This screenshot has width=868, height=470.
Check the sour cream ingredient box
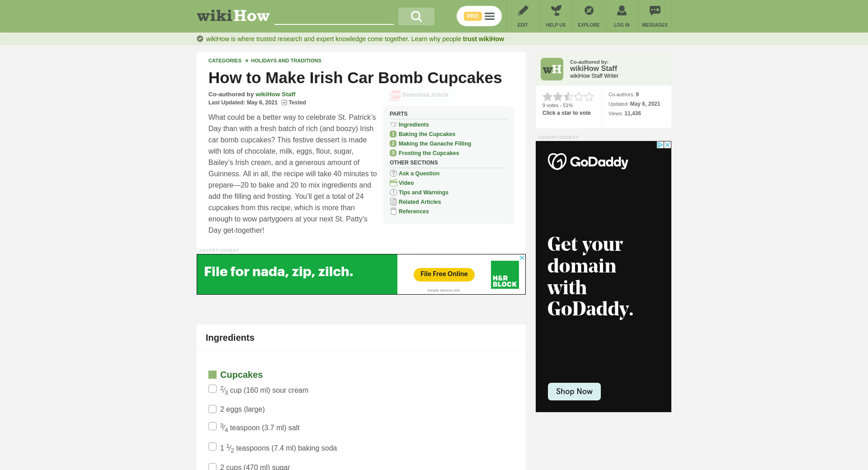[x=212, y=389]
